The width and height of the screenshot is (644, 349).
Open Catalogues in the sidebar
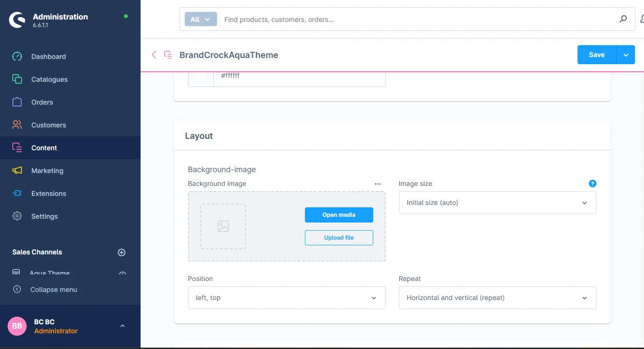pyautogui.click(x=49, y=79)
